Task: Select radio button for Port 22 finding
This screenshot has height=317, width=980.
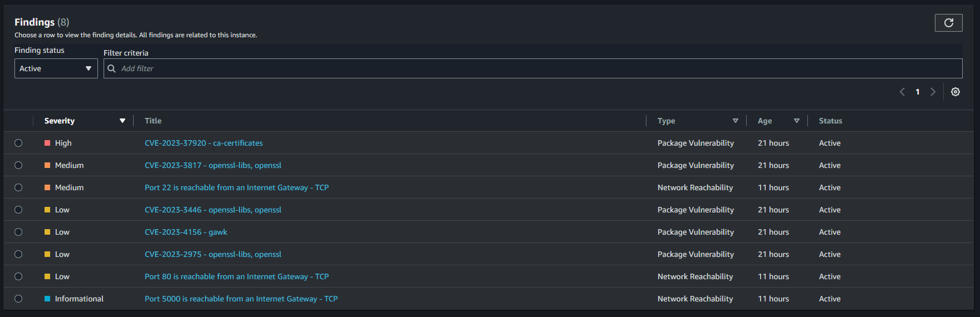Action: [x=18, y=187]
